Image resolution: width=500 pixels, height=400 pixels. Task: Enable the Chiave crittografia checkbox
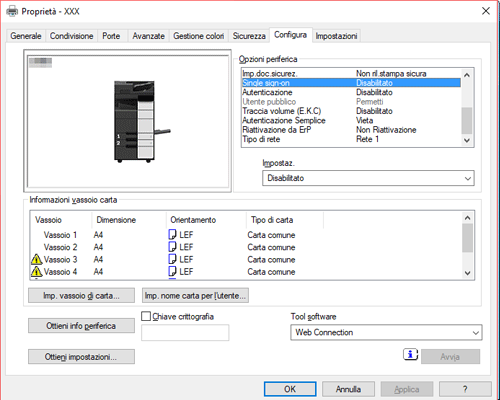click(146, 316)
